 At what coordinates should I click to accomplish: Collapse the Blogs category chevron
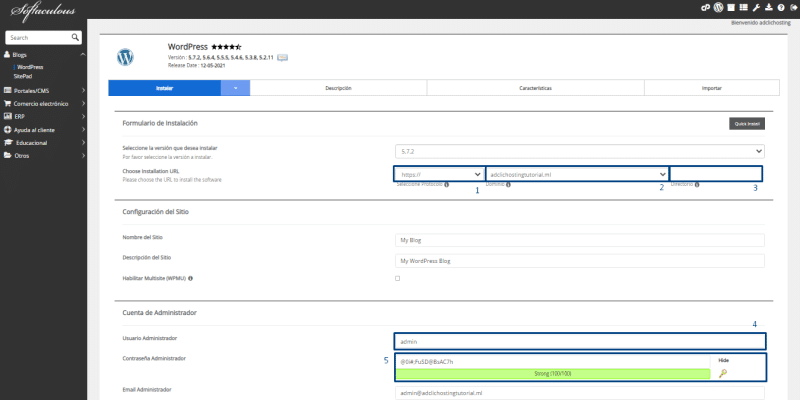tap(83, 55)
